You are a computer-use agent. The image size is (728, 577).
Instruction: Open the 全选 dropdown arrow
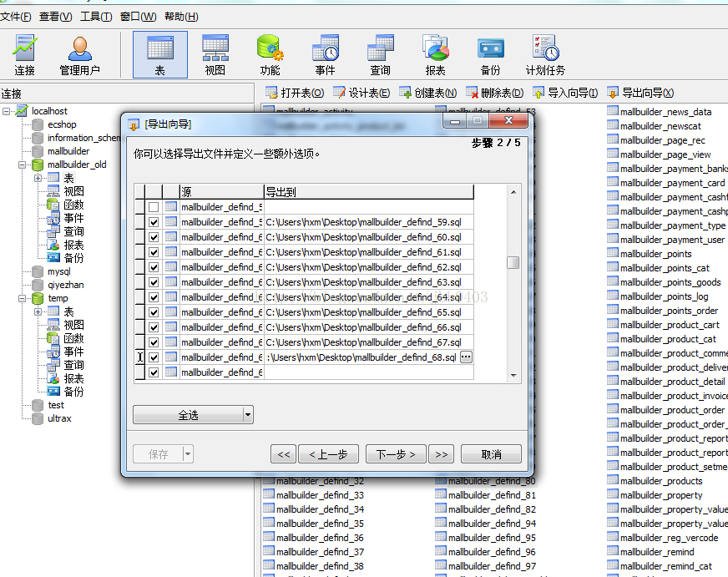click(x=248, y=414)
